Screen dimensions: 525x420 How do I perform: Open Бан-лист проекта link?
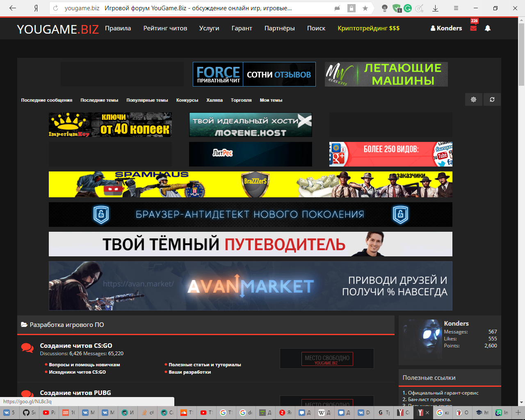tap(429, 399)
